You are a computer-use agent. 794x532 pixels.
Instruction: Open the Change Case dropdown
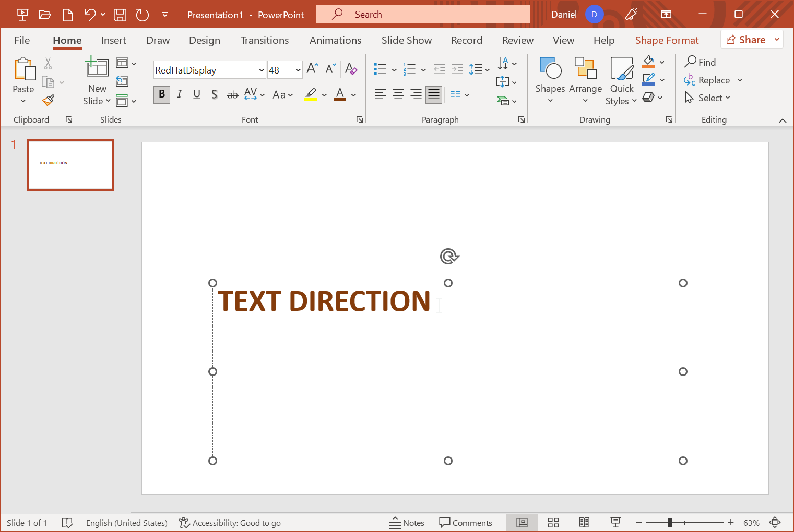(x=283, y=94)
